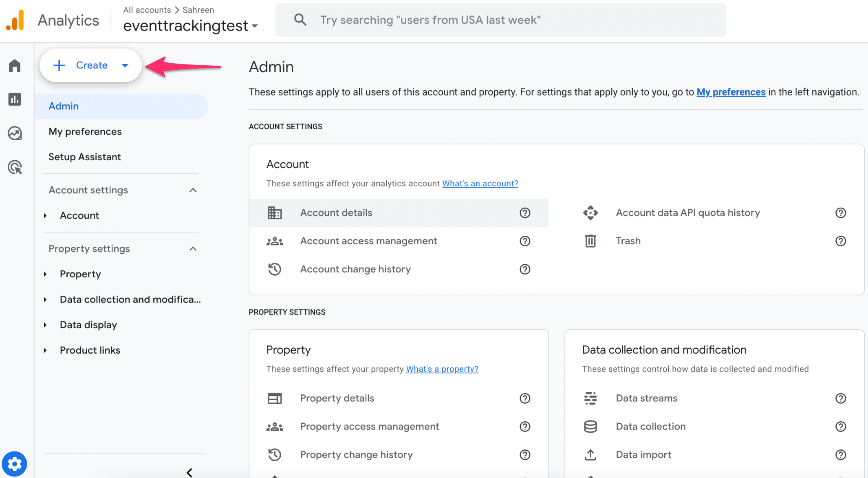868x478 pixels.
Task: Click the blue Admin gear icon
Action: click(x=15, y=464)
